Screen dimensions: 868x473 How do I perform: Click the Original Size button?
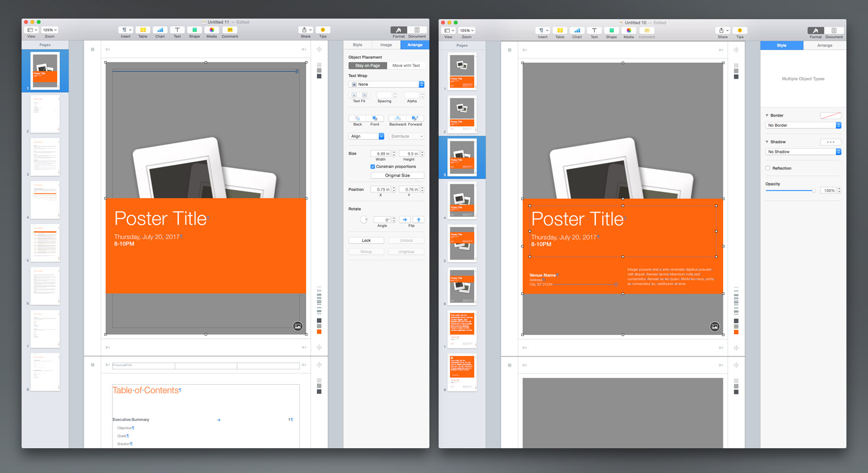(397, 175)
